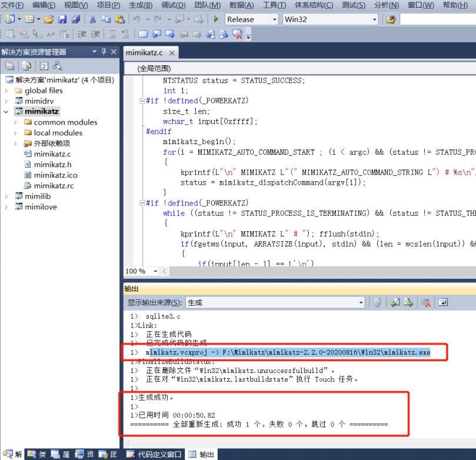476x460 pixels.
Task: Expand the local modules folder
Action: click(15, 133)
